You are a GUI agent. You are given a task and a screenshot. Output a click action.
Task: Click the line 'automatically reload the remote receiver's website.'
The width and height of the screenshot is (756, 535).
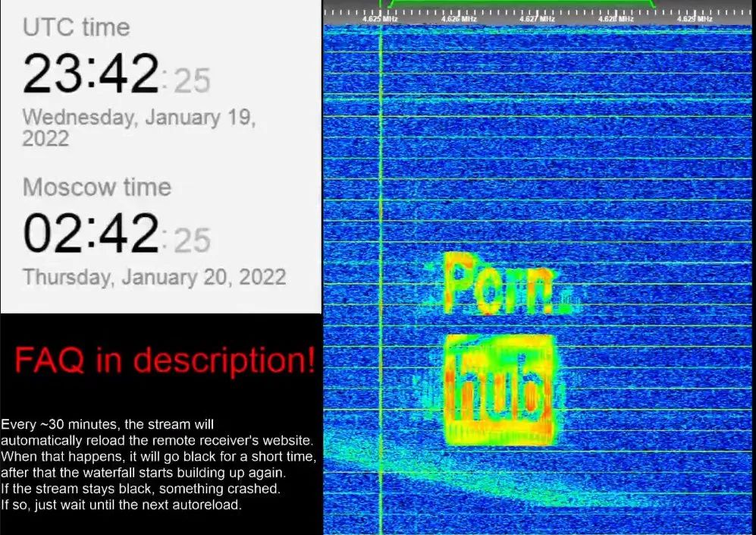pyautogui.click(x=157, y=440)
